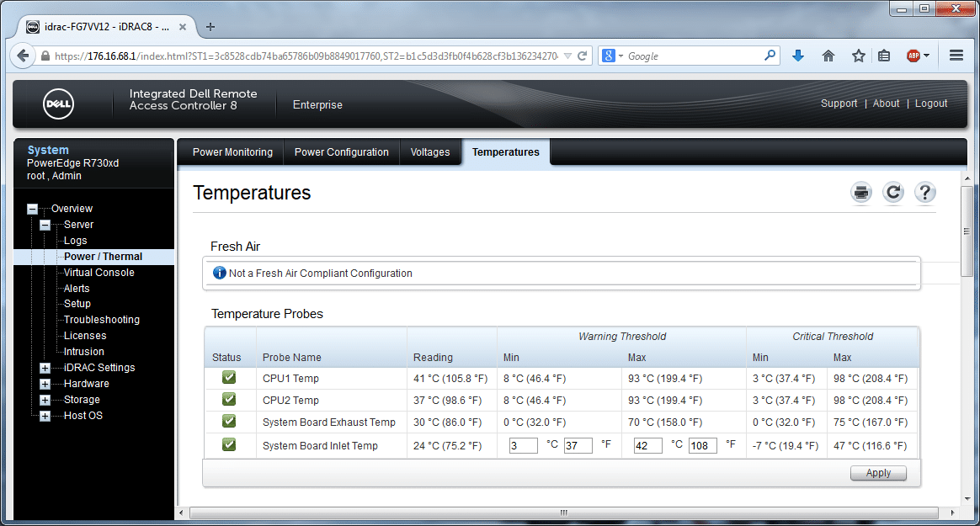
Task: Click the browser home icon
Action: [x=828, y=56]
